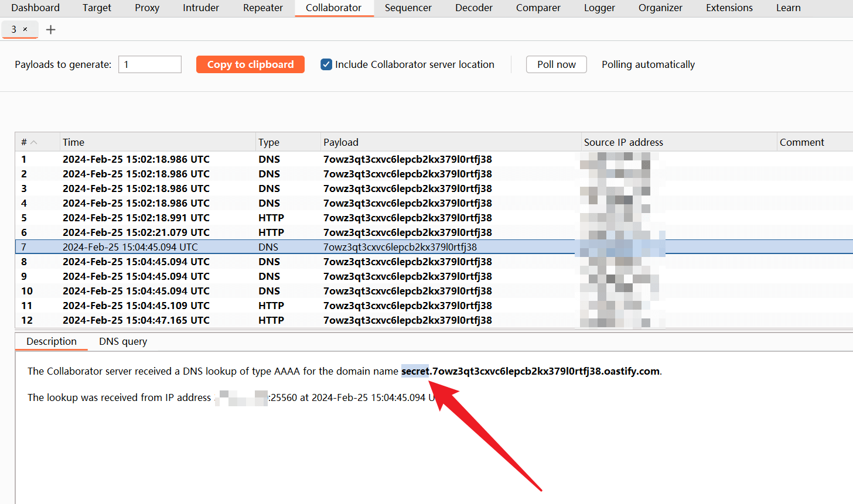Click the HTTP type cell of interaction 5
The image size is (853, 504).
tap(271, 218)
